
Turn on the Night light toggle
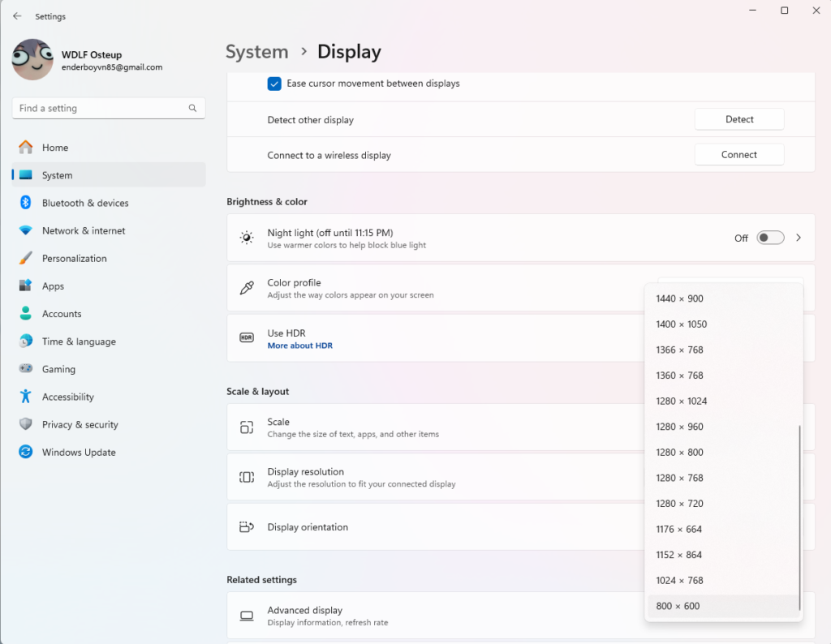[770, 238]
